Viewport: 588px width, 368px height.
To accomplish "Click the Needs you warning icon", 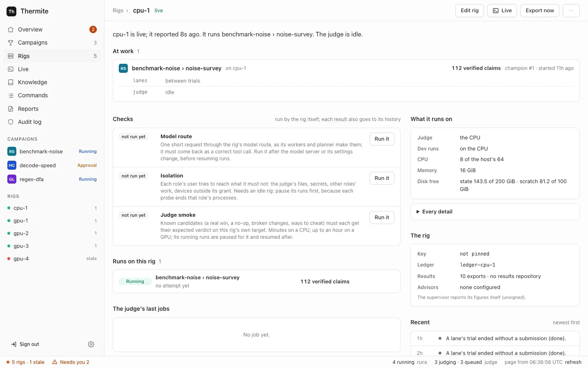I will click(x=55, y=362).
